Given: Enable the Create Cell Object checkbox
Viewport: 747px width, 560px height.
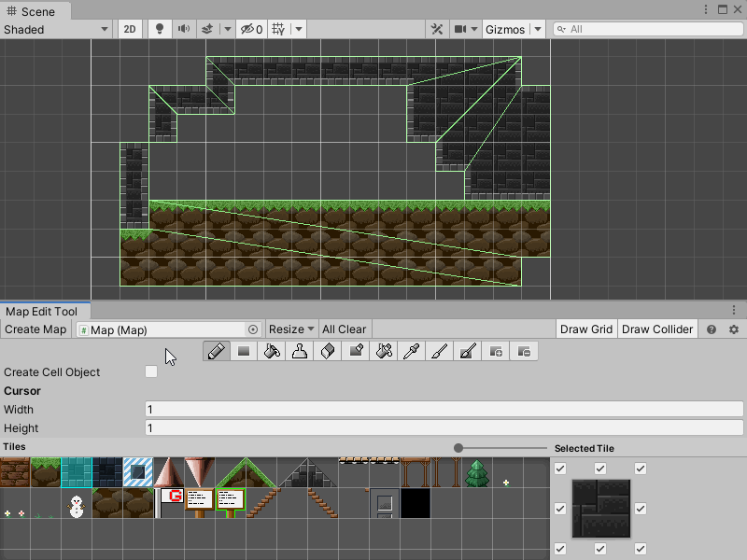Looking at the screenshot, I should click(x=149, y=371).
